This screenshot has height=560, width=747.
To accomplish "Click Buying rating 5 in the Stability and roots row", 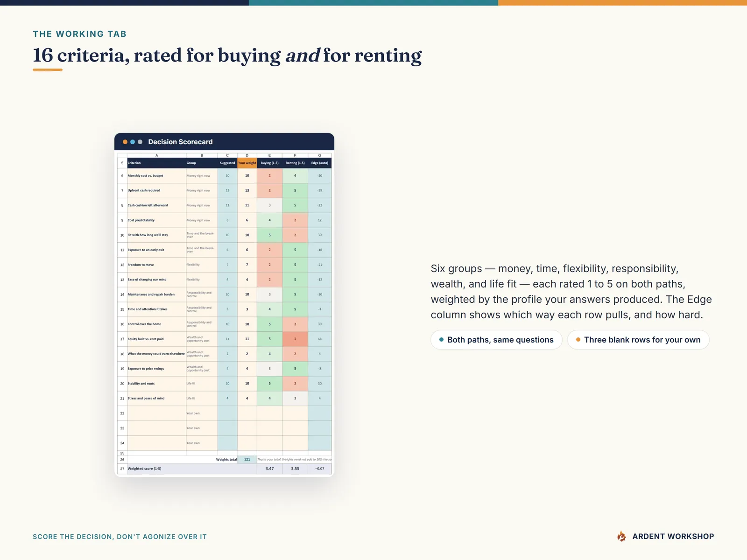I will tap(269, 384).
